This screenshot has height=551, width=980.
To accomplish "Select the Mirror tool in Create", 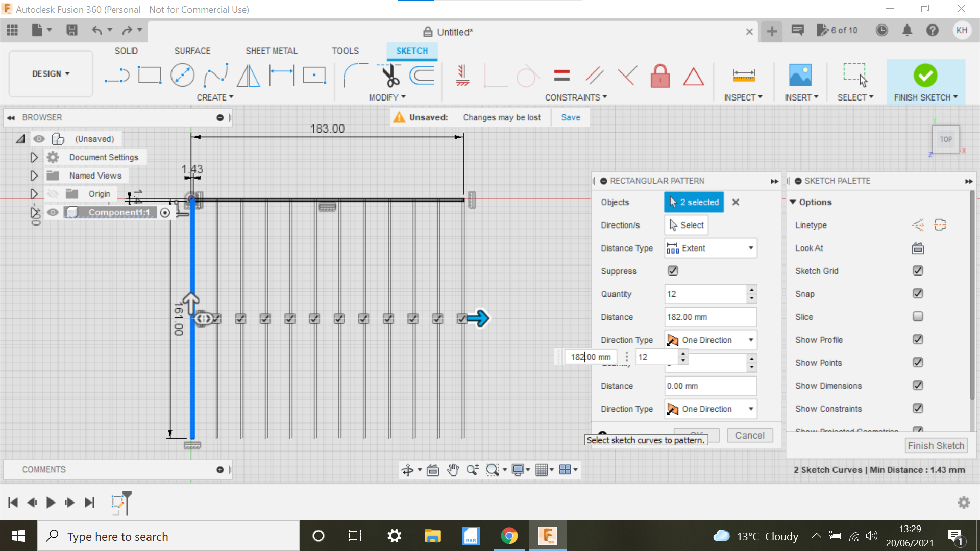I will [249, 74].
